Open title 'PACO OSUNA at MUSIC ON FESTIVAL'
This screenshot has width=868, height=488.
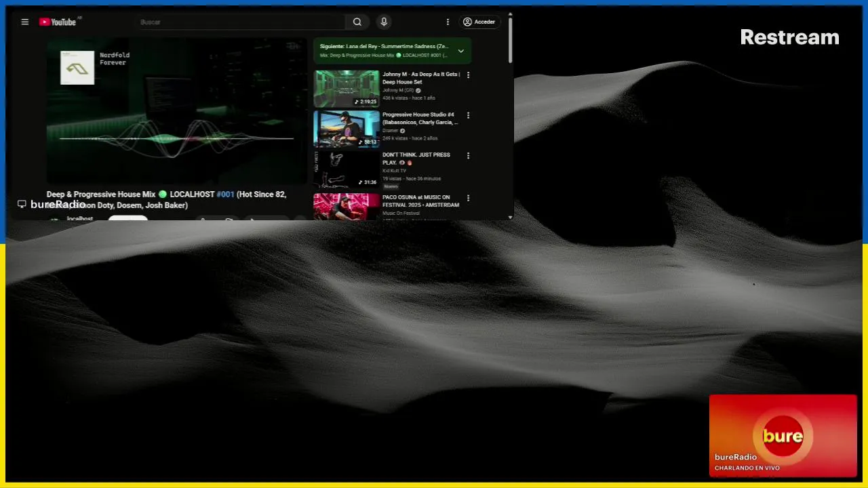[x=420, y=201]
